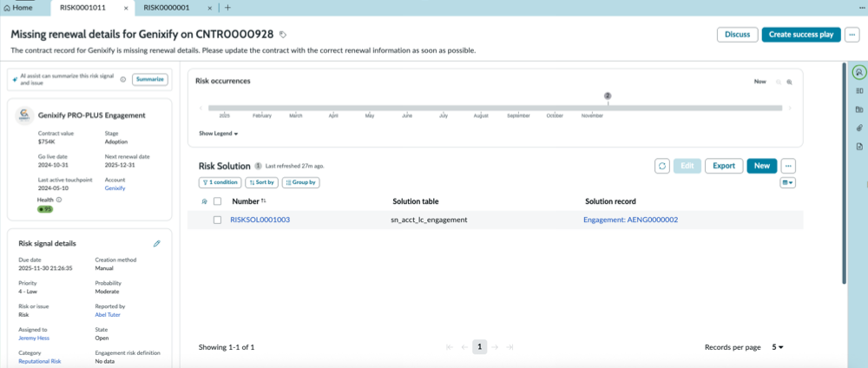This screenshot has height=368, width=868.
Task: Check the RISKSOL0001003 row checkbox
Action: click(x=218, y=220)
